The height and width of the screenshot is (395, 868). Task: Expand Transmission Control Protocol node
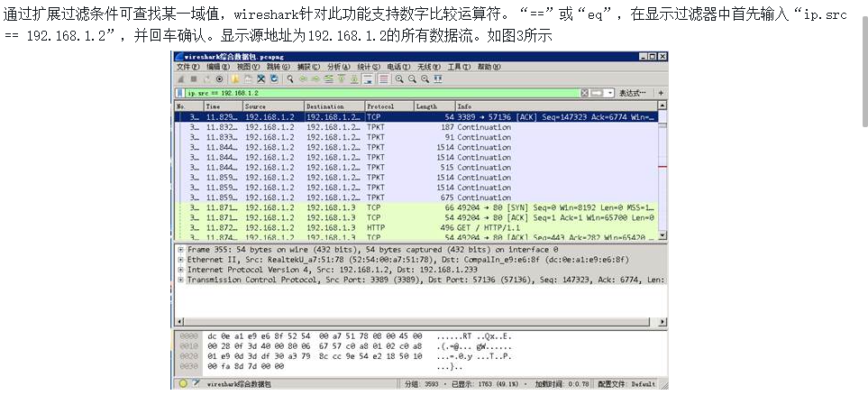coord(180,280)
